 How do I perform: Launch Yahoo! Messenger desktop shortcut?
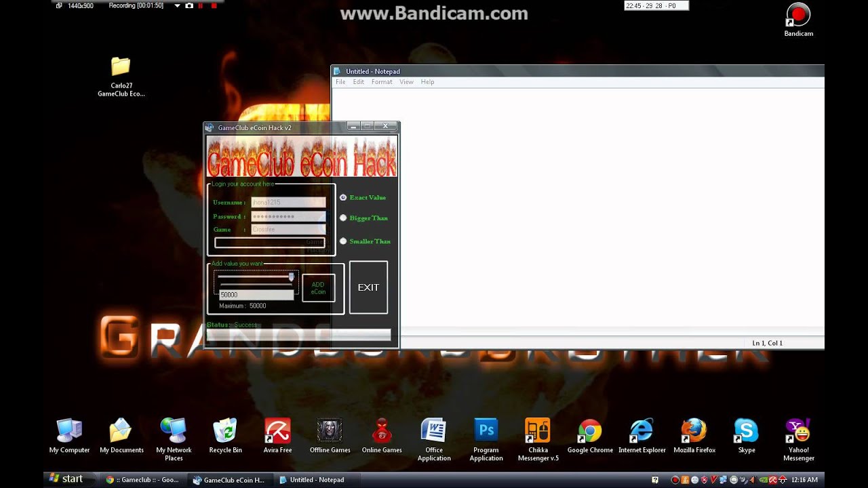coord(799,439)
